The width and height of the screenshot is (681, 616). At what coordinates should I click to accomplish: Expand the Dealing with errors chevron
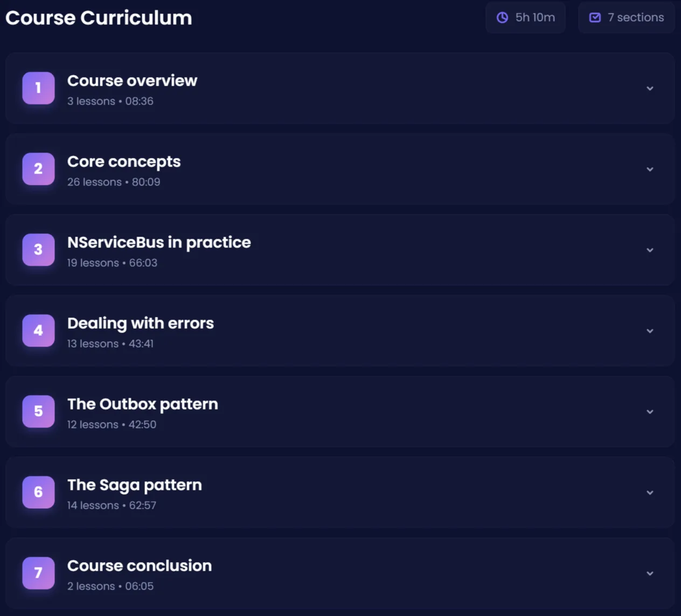pyautogui.click(x=650, y=331)
